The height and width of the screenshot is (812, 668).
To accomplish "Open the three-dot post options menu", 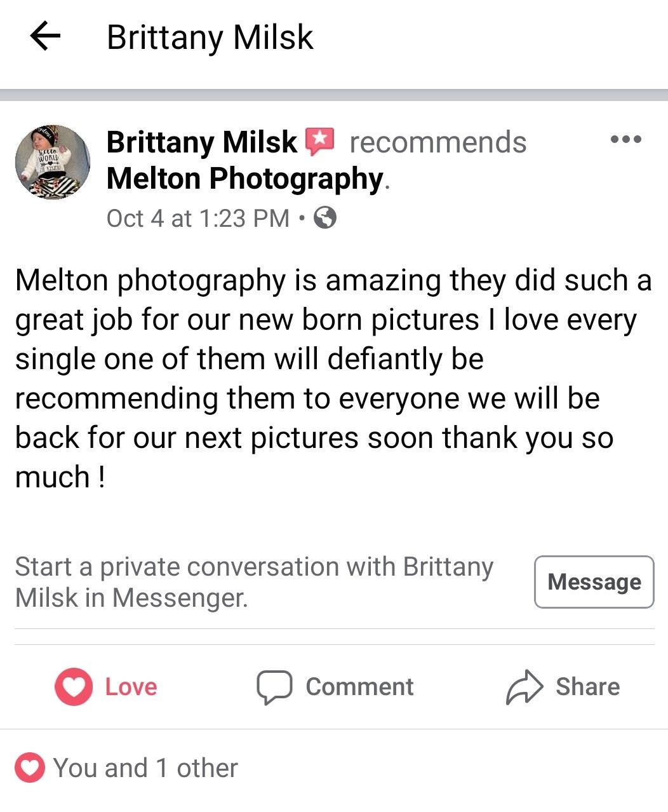I will (x=625, y=139).
